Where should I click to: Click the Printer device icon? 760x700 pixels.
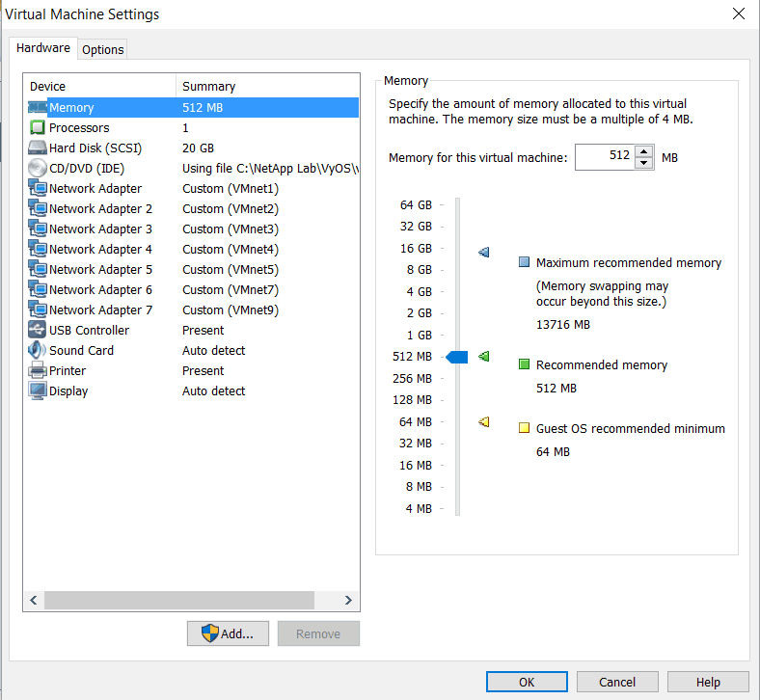pyautogui.click(x=38, y=371)
